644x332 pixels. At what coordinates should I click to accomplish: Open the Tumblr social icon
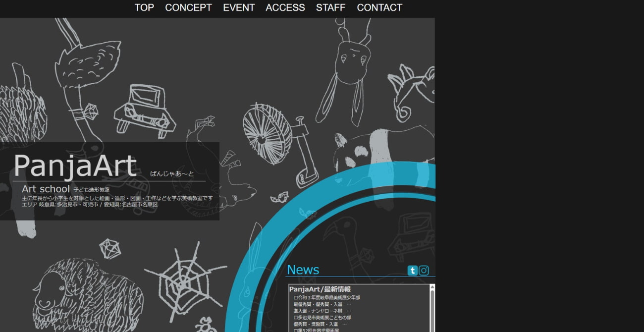point(412,271)
